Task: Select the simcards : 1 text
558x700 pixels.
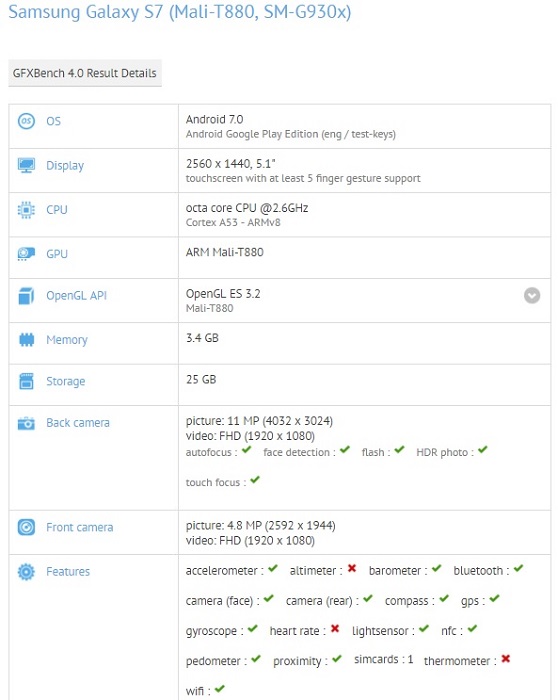Action: point(383,659)
